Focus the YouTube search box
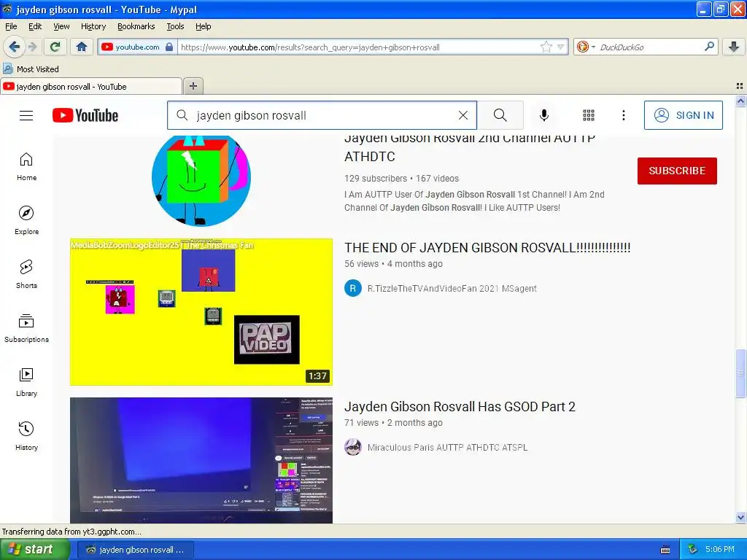Screen dimensions: 747x560 [322, 115]
